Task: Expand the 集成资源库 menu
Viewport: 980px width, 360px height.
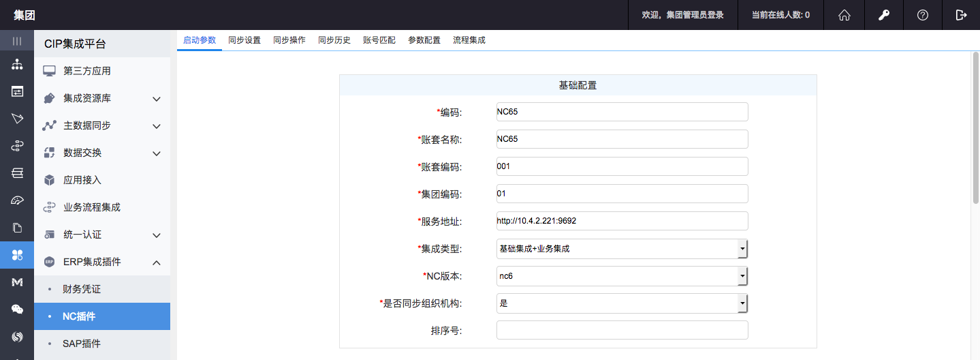Action: pos(156,99)
